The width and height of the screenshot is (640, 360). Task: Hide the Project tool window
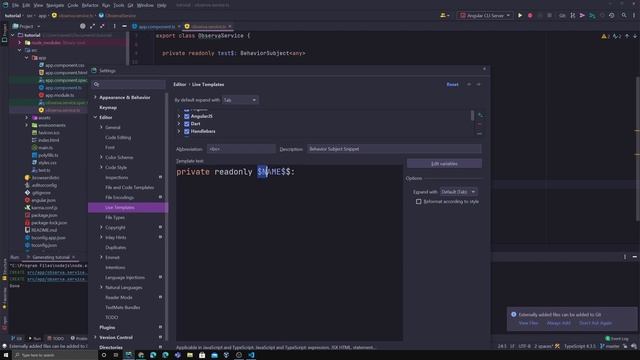(x=124, y=26)
